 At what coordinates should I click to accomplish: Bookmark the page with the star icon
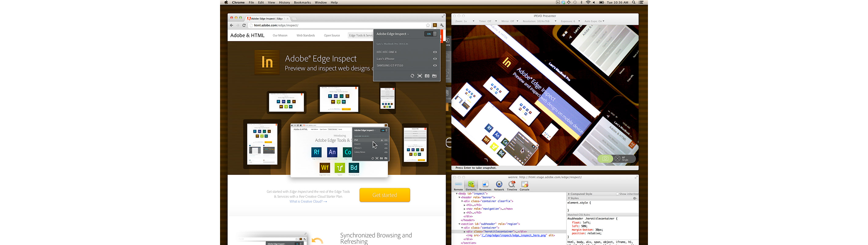pos(428,25)
